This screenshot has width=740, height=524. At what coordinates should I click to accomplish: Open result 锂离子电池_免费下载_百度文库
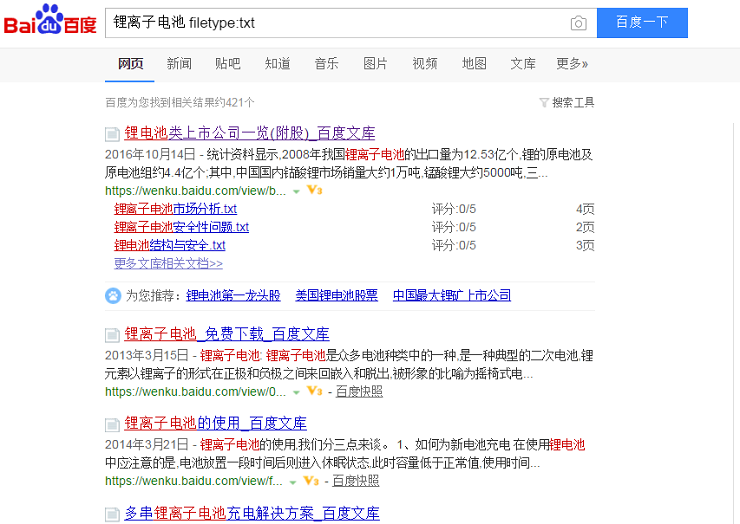tap(227, 334)
